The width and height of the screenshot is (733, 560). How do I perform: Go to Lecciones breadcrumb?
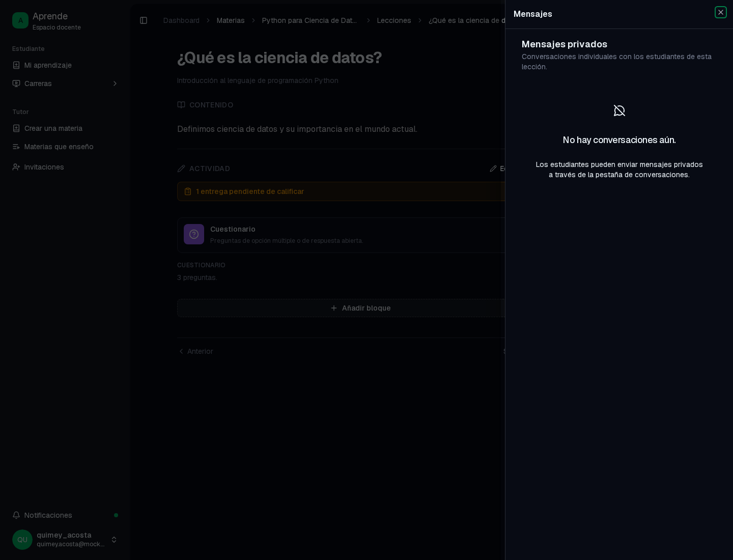coord(394,20)
